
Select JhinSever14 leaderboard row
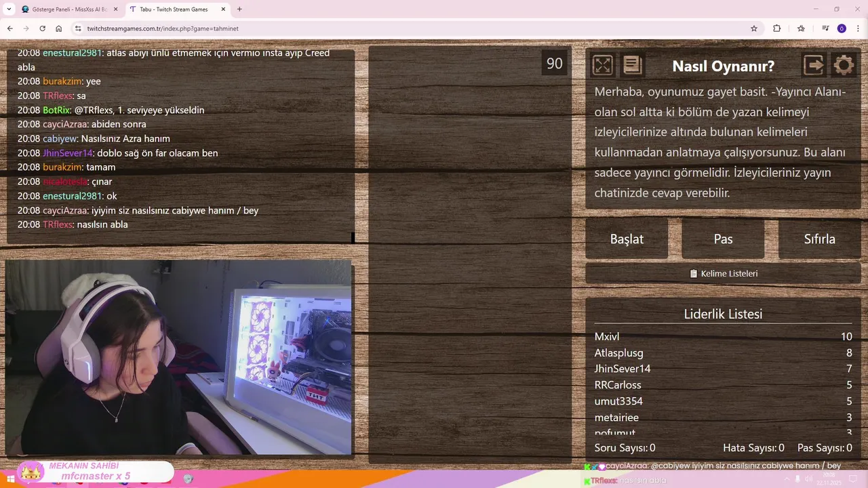click(x=623, y=369)
